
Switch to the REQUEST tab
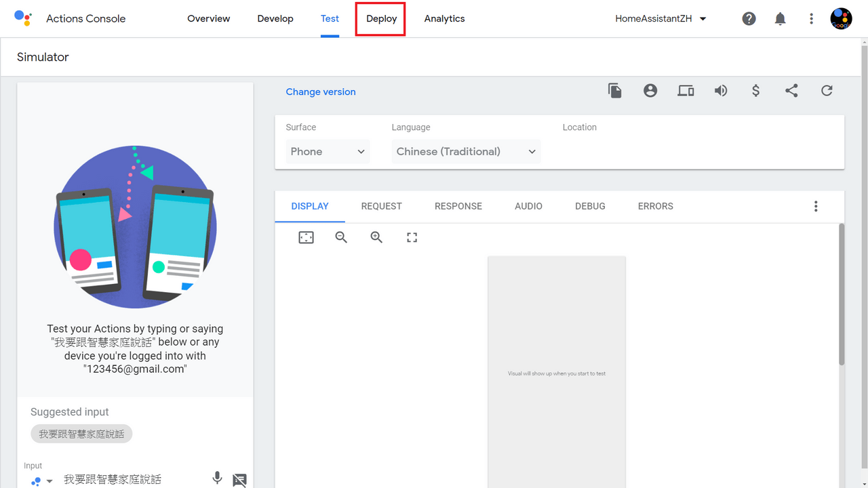point(382,206)
